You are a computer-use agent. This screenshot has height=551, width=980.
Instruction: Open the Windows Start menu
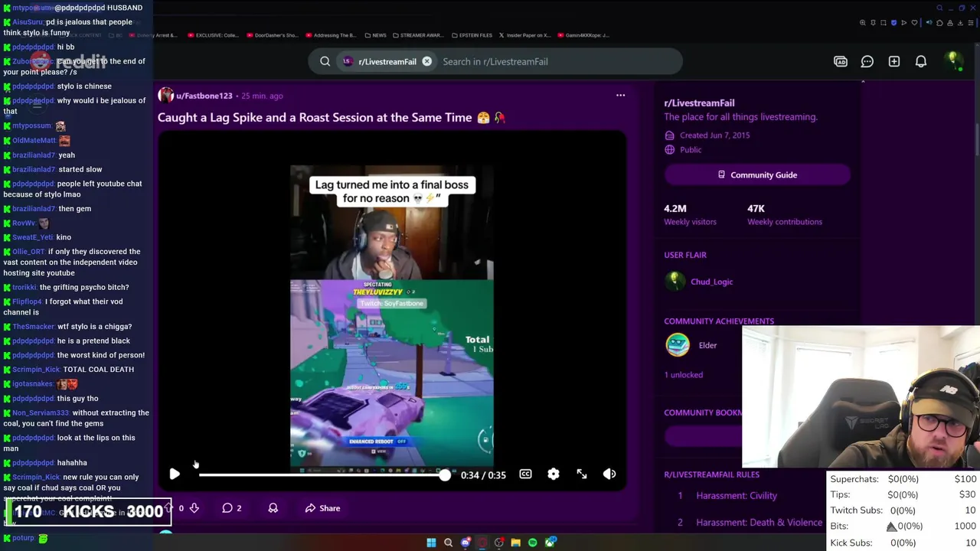click(431, 543)
